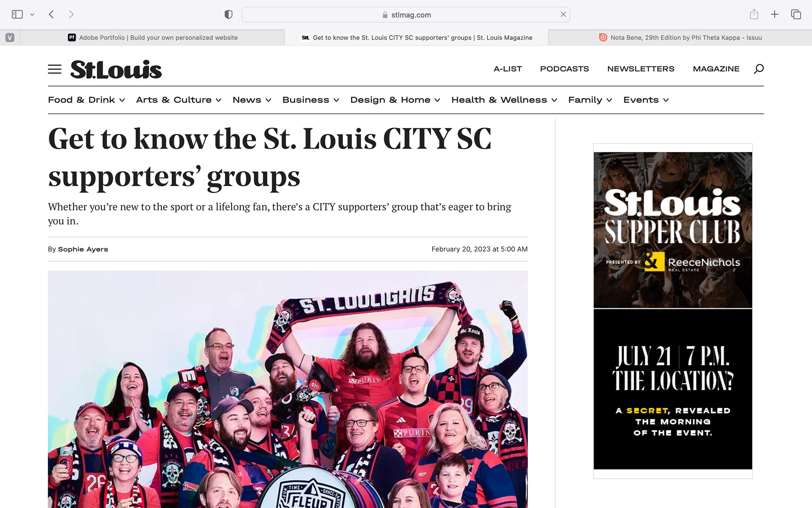Show Safari sidebar
812x508 pixels.
(17, 14)
